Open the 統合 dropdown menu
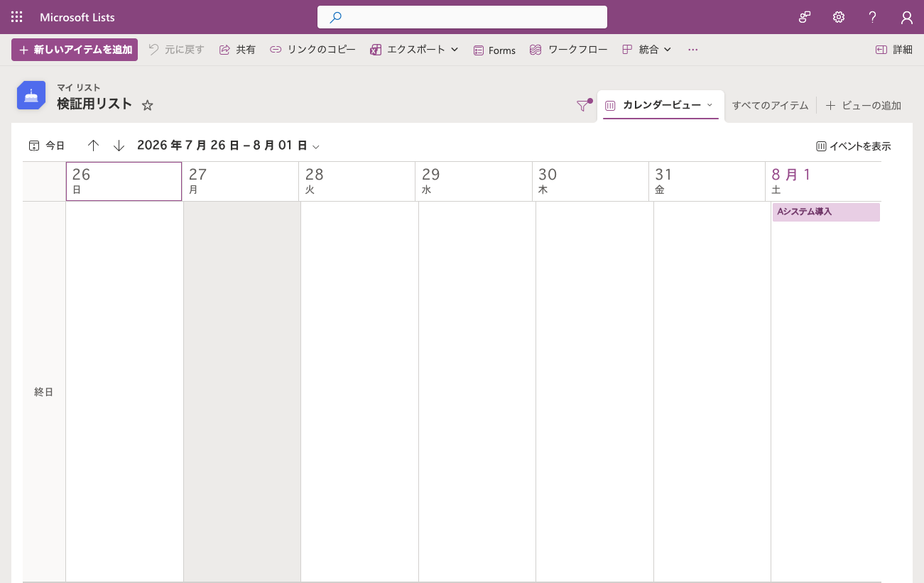Image resolution: width=924 pixels, height=583 pixels. [647, 50]
